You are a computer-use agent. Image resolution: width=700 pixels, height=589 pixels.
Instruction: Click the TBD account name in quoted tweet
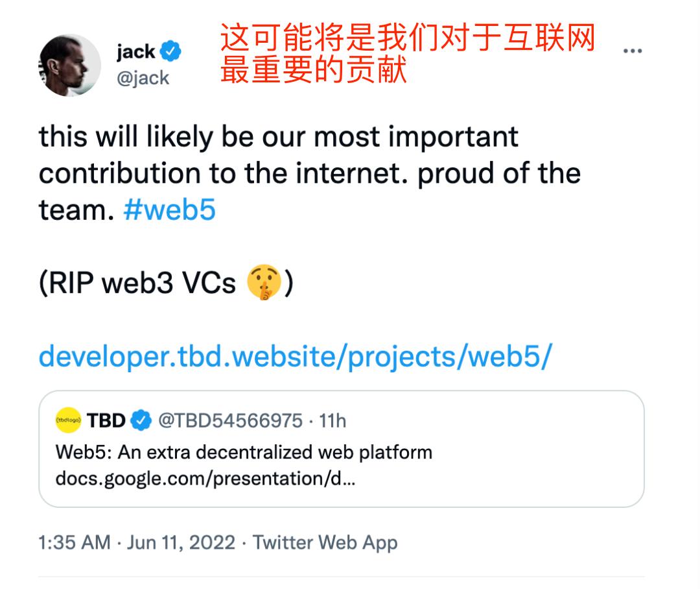[106, 421]
